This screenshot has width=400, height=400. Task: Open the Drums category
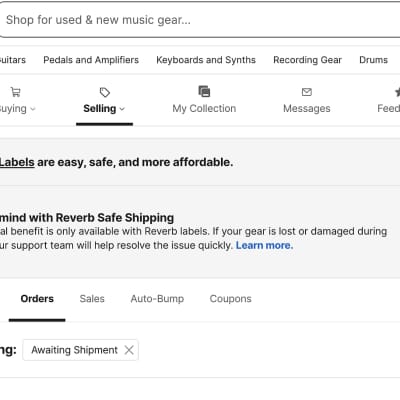coord(373,60)
